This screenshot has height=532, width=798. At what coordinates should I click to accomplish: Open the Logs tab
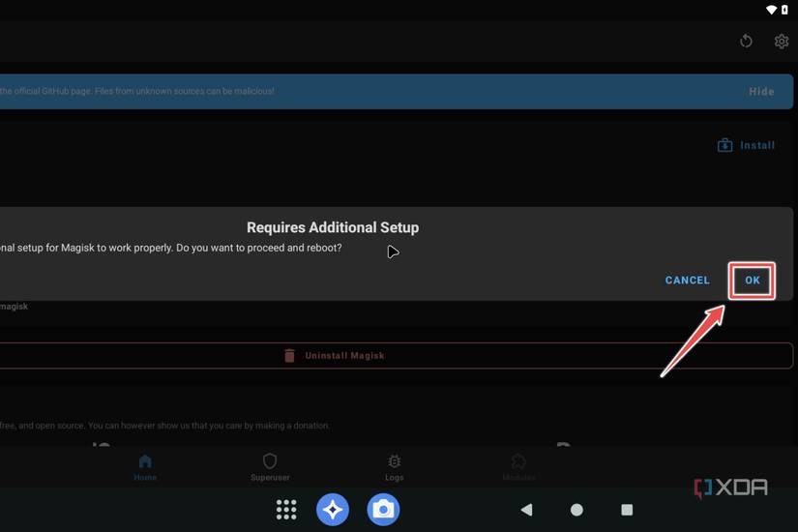pos(395,468)
